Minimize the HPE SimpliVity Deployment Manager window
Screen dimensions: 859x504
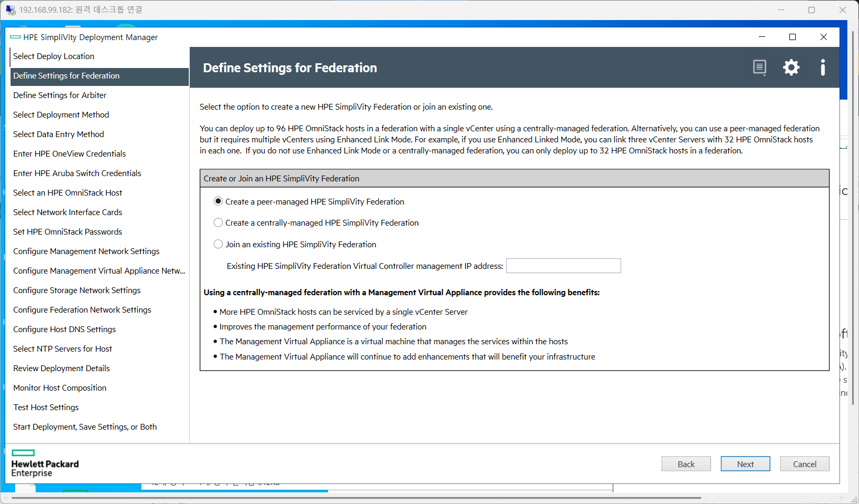(x=761, y=37)
